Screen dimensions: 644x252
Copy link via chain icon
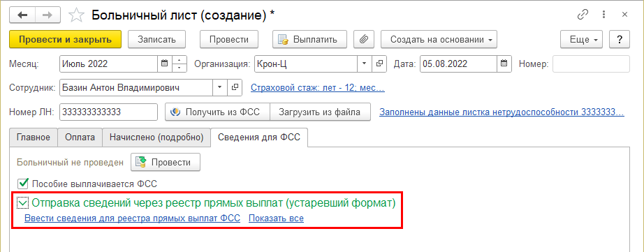[583, 15]
